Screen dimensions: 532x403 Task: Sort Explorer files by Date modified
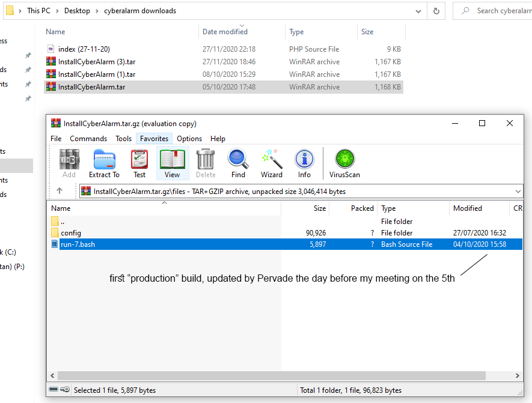(x=225, y=32)
